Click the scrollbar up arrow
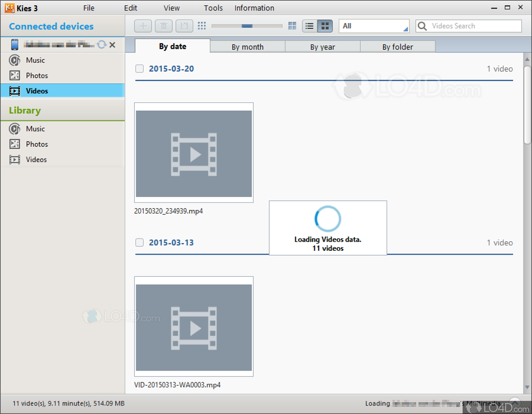The width and height of the screenshot is (532, 414). (x=527, y=60)
